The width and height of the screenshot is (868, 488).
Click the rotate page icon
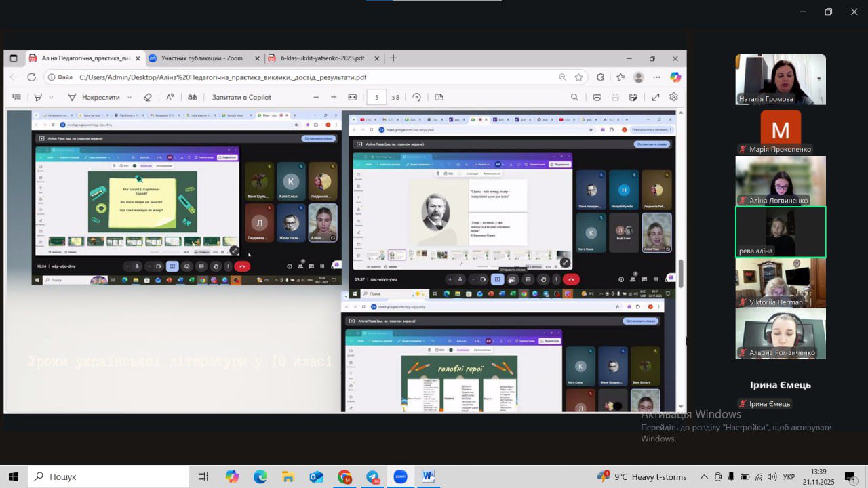416,97
